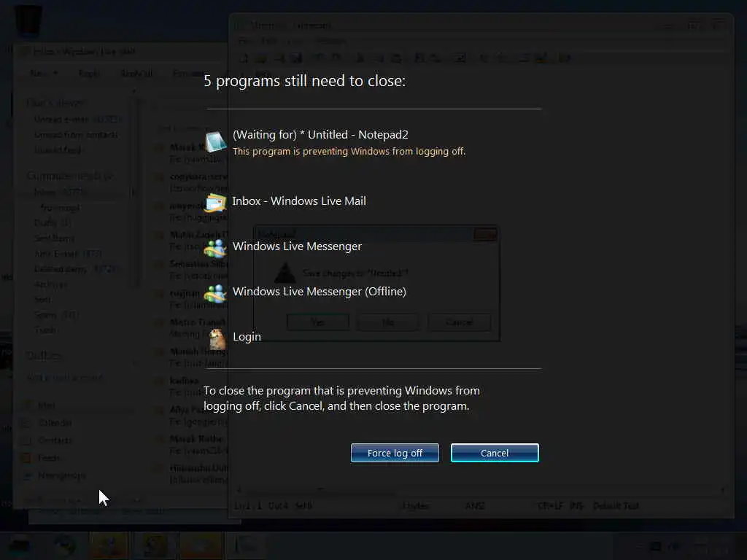Click "This program is preventing Windows from logging off."

click(x=349, y=152)
